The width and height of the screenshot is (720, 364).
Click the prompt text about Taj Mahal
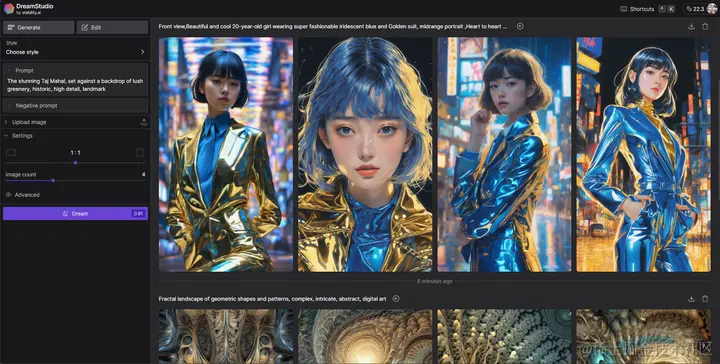coord(75,85)
